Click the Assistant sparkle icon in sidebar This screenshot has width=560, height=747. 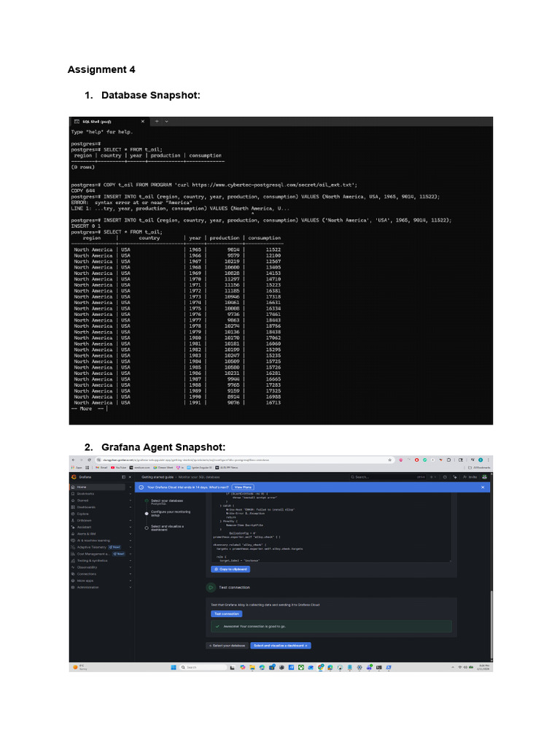[x=73, y=527]
